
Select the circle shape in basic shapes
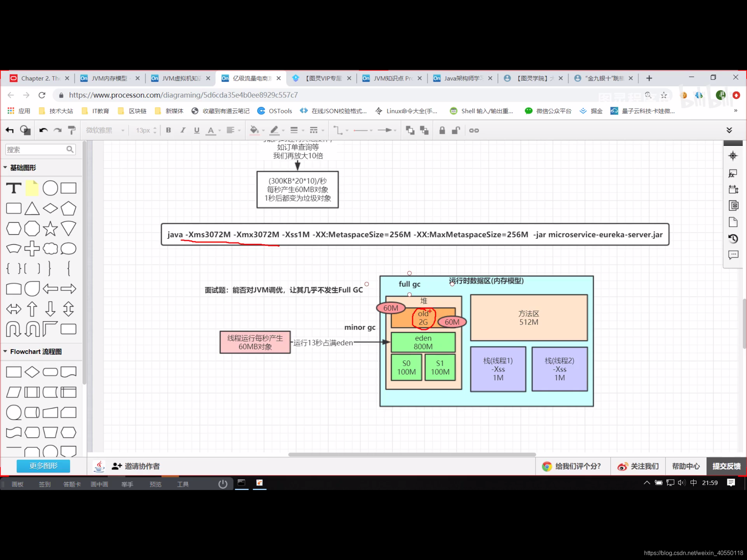point(50,188)
